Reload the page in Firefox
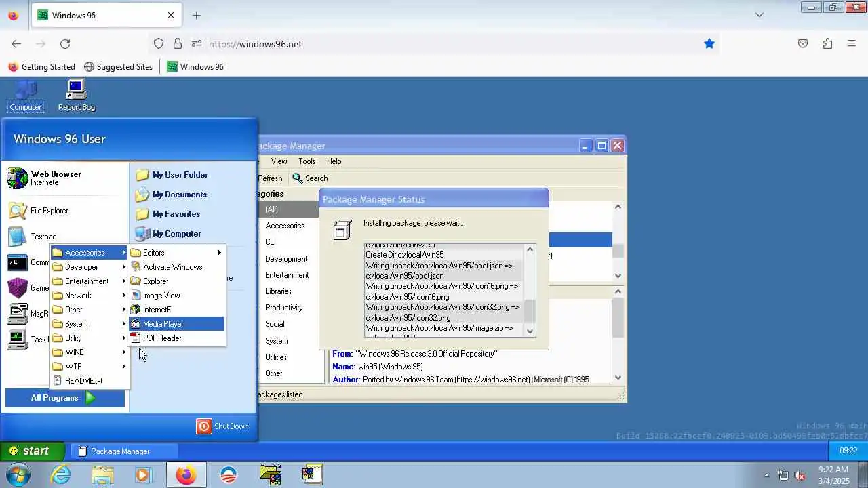Image resolution: width=868 pixels, height=488 pixels. 65,44
